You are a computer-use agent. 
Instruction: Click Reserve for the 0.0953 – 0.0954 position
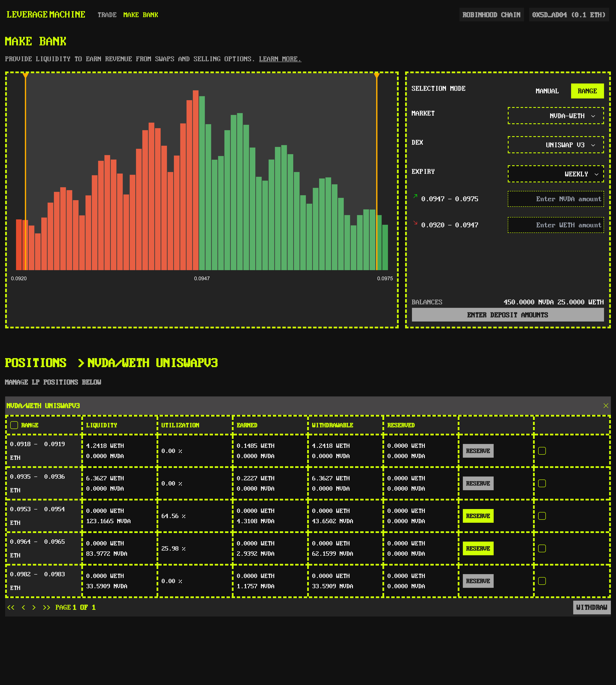(x=478, y=516)
